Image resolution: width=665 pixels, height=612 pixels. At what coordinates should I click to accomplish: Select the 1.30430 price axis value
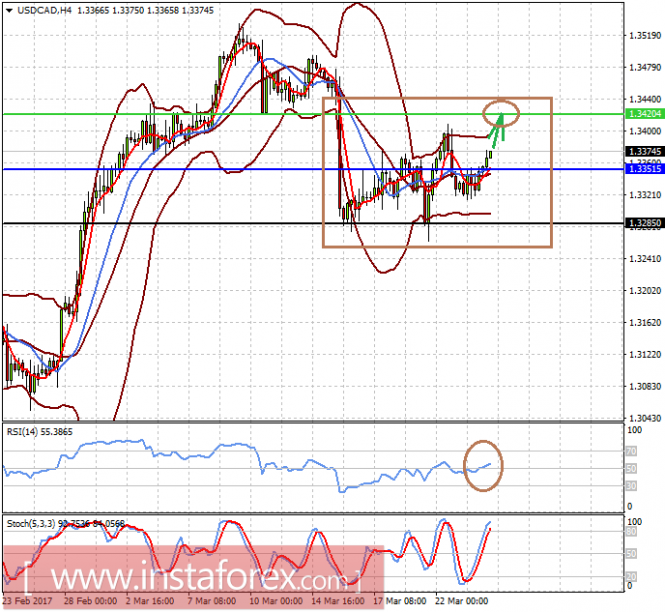point(645,418)
